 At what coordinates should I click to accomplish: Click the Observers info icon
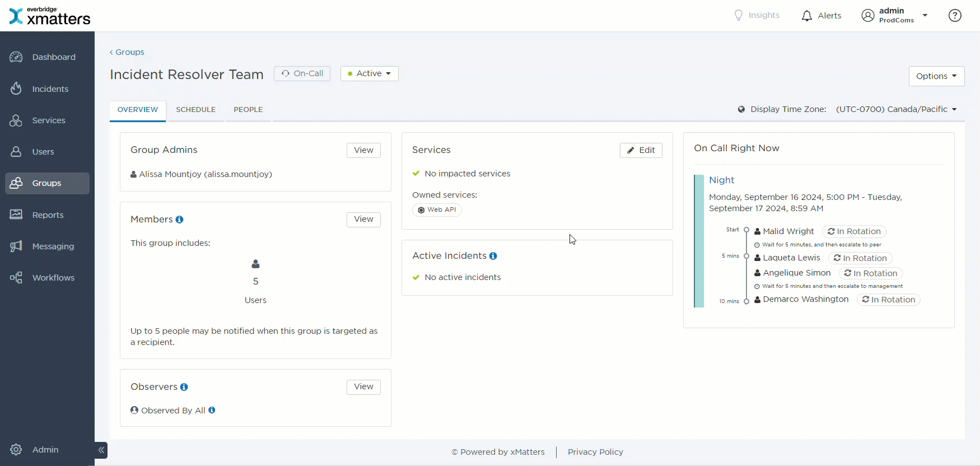[x=184, y=387]
